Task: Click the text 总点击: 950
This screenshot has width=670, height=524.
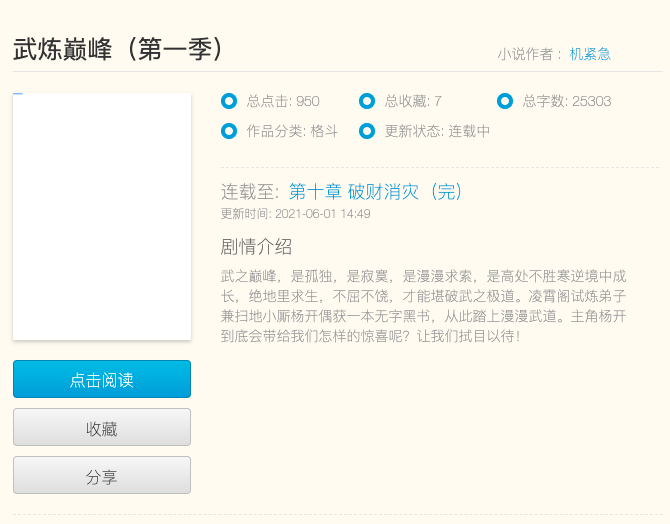Action: click(x=283, y=101)
